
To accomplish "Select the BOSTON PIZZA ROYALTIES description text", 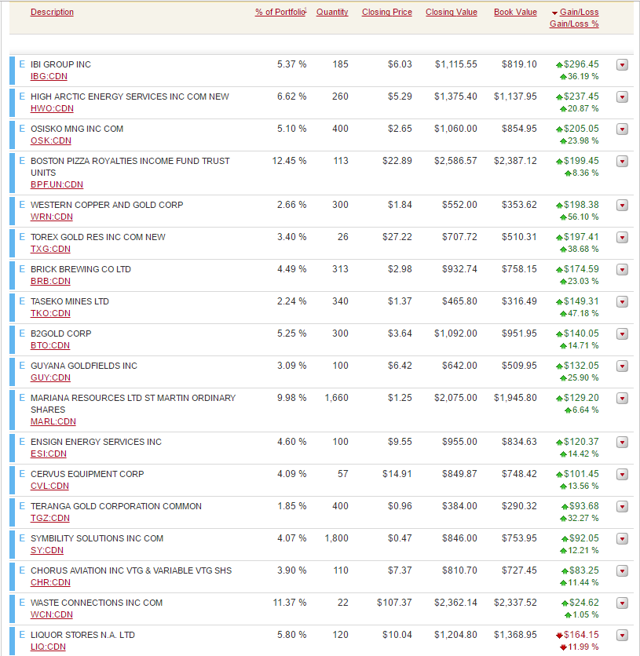I will pyautogui.click(x=130, y=167).
